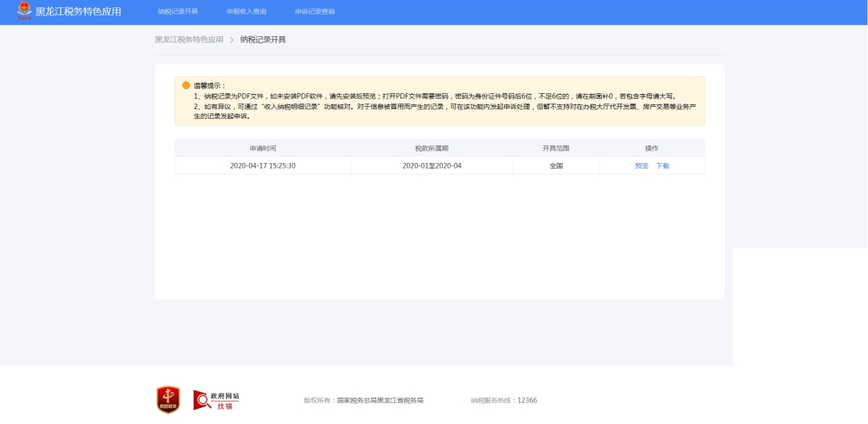Image resolution: width=868 pixels, height=424 pixels.
Task: Click the tax bureau emblem logo
Action: [x=24, y=10]
